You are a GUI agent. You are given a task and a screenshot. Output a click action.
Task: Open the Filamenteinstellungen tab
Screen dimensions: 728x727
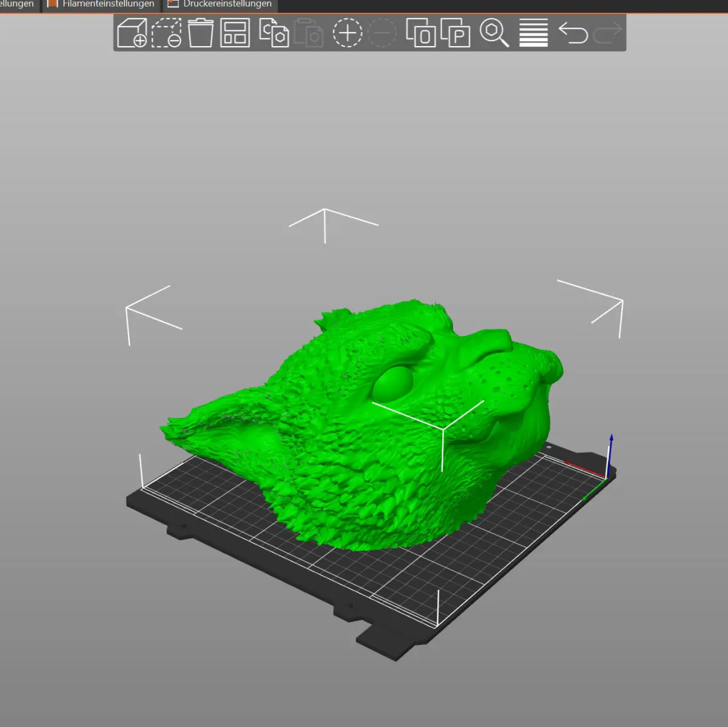click(x=102, y=5)
